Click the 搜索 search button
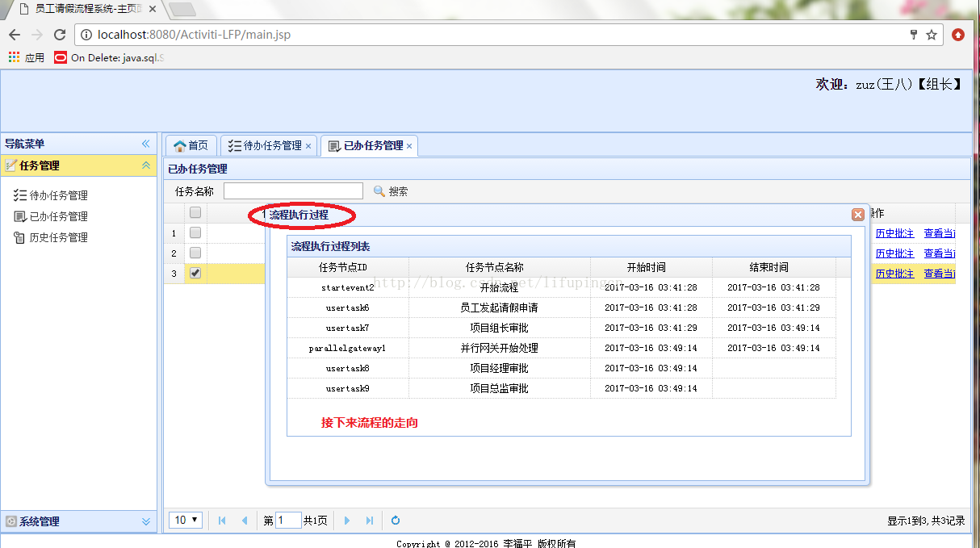 [x=391, y=191]
